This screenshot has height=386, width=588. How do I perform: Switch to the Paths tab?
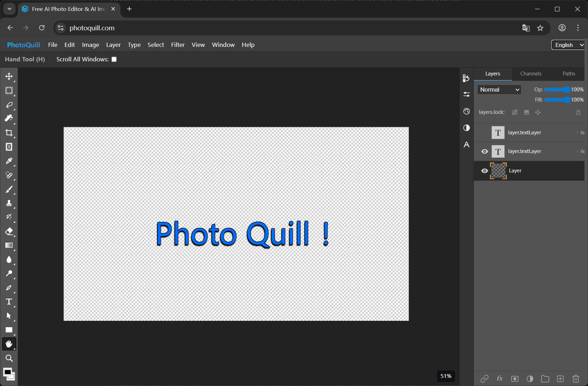[x=569, y=74]
